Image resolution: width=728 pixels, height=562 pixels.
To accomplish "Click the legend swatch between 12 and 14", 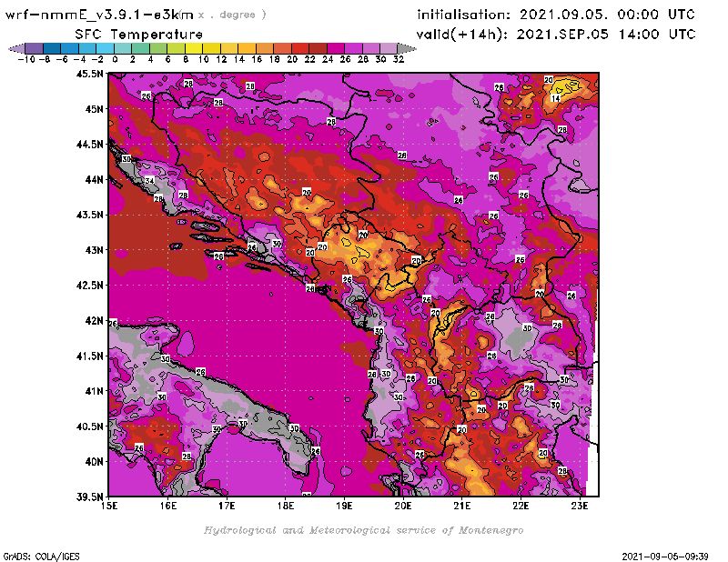I will point(229,48).
